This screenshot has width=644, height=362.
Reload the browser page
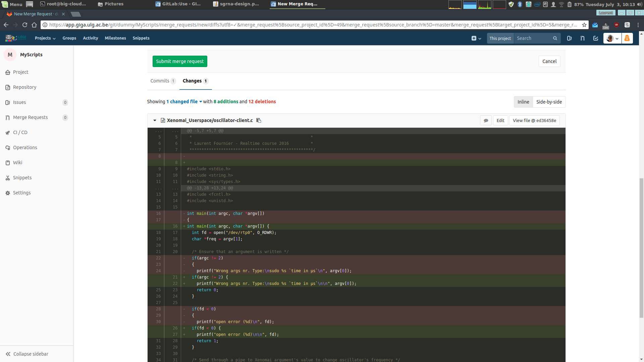(x=25, y=25)
